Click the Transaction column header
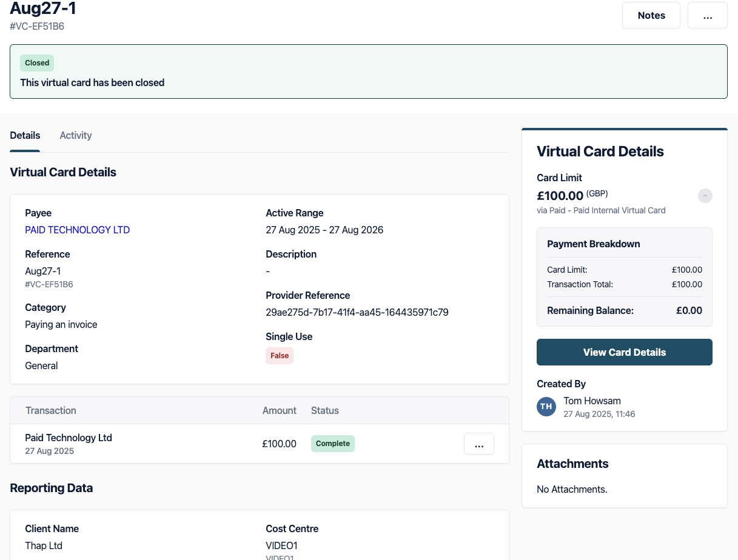 click(x=51, y=410)
